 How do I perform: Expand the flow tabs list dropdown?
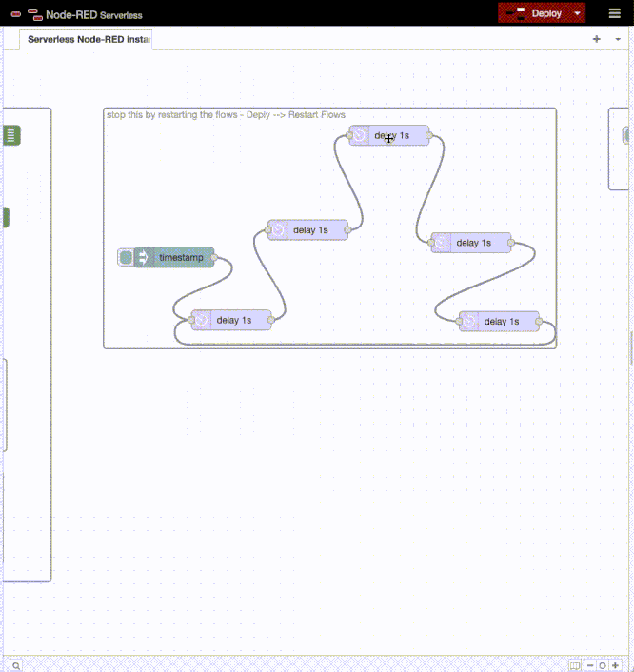pos(618,39)
